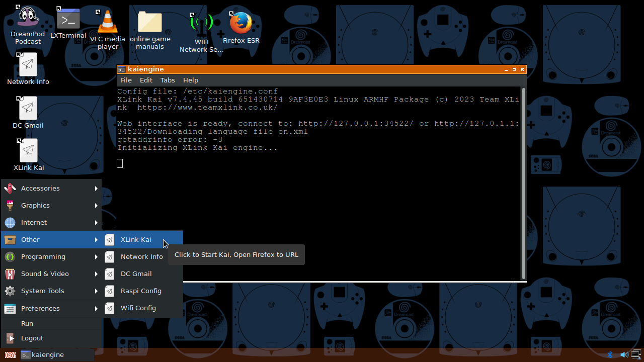The image size is (644, 362).
Task: Click the System Tools gear icon
Action: click(10, 291)
